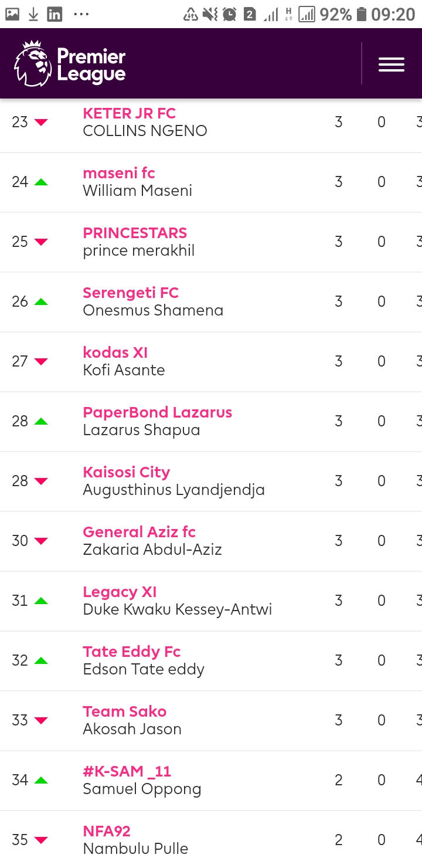The width and height of the screenshot is (422, 868).
Task: Click red down arrow beside rank 30
Action: 40,541
